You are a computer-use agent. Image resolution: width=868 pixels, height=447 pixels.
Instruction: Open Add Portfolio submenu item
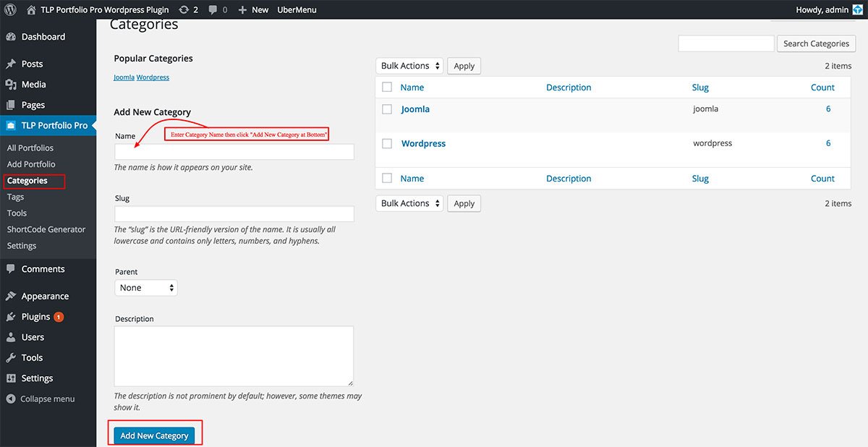[x=31, y=164]
